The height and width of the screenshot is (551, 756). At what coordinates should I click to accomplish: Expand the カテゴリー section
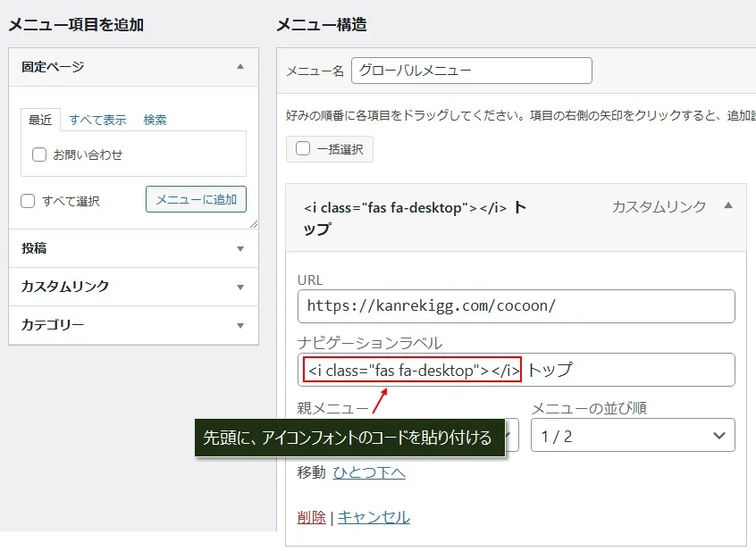tap(239, 325)
